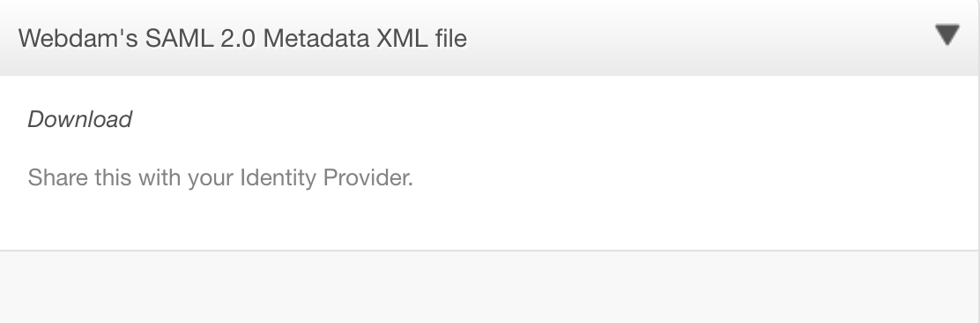
Task: Click the Webdam's SAML 2.0 Metadata header title
Action: coord(242,38)
